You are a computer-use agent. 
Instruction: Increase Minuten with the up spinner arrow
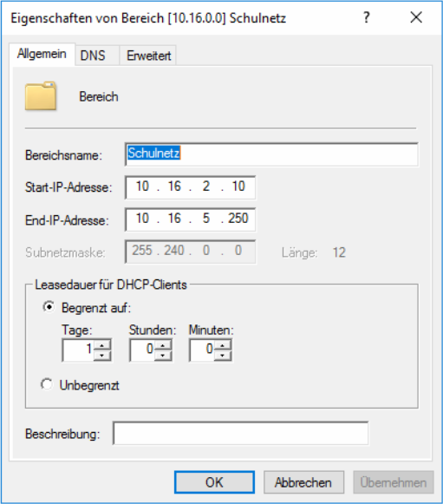tap(222, 345)
